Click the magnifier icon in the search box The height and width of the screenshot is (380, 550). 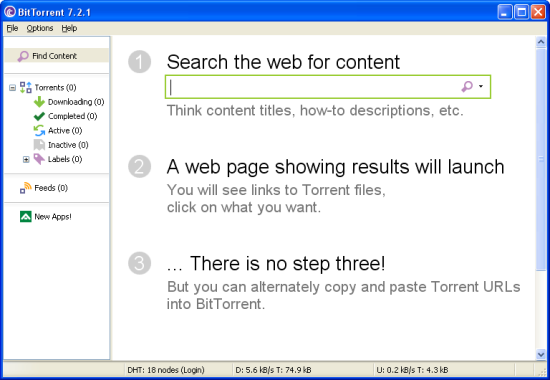click(x=467, y=86)
